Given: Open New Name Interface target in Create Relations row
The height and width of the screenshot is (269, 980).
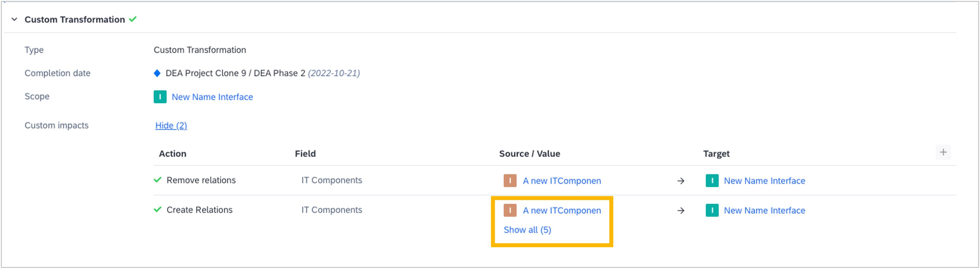Looking at the screenshot, I should (x=764, y=211).
